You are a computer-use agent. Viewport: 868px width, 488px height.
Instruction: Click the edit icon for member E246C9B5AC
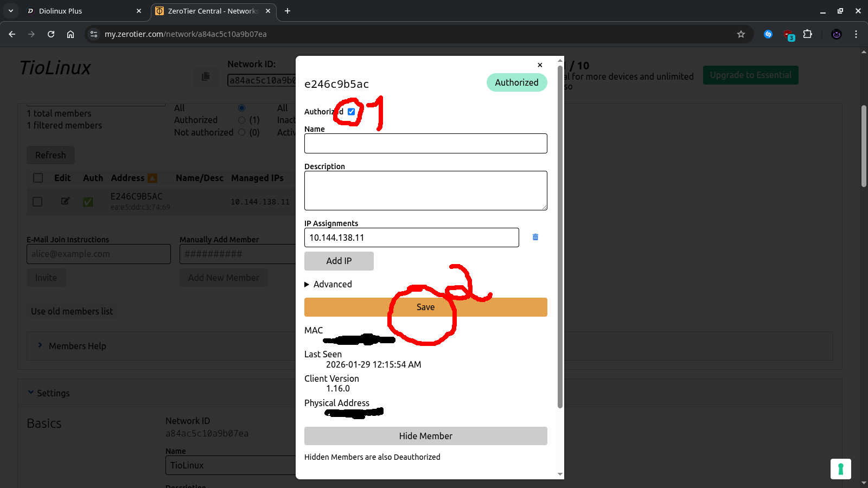coord(65,201)
